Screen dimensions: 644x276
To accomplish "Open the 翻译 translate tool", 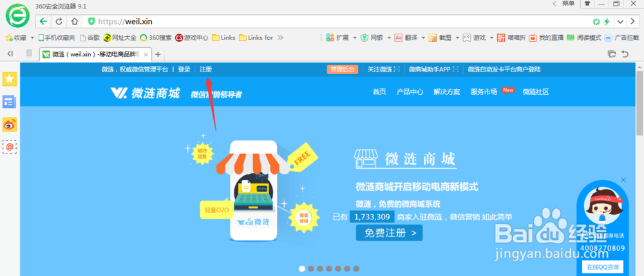I will 406,38.
